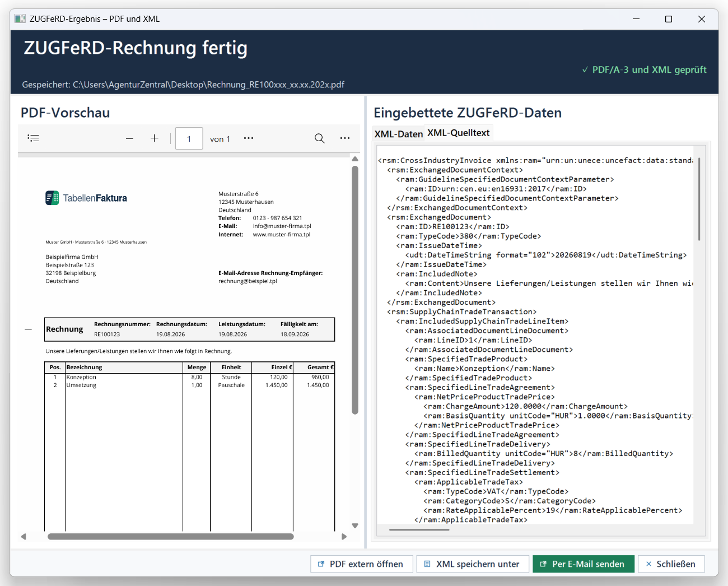Click 'Konzeption' row in invoice table
Screen dimensions: 728x586
point(189,377)
